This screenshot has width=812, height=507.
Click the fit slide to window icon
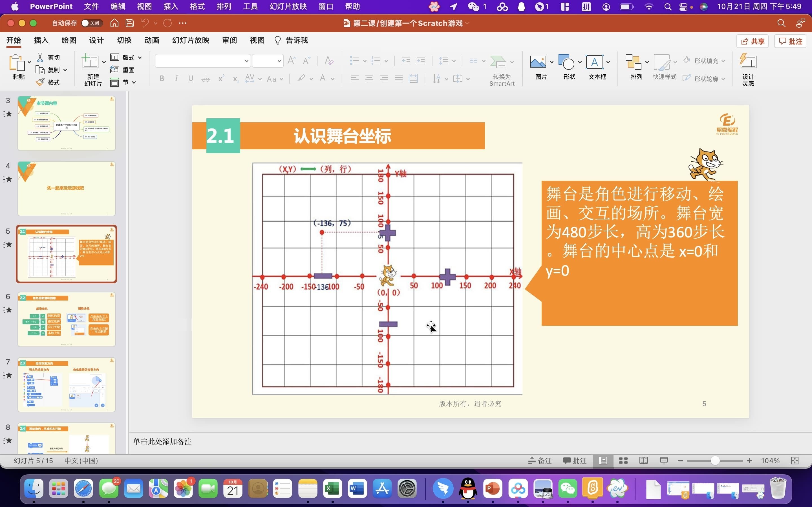pos(795,461)
